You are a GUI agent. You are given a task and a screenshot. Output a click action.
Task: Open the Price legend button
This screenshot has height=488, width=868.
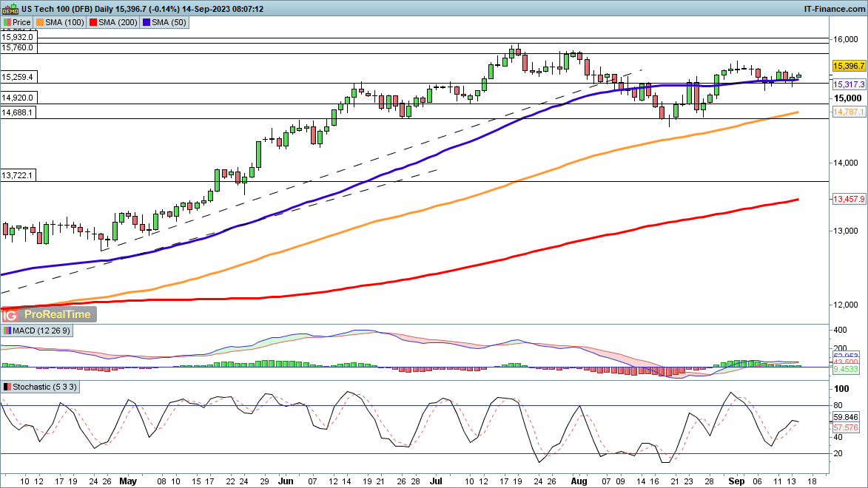tap(16, 22)
